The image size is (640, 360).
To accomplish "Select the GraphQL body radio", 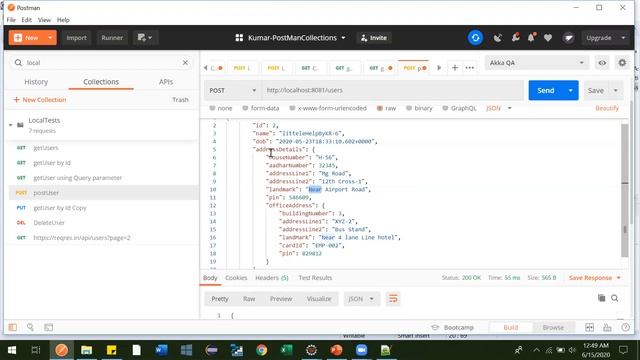I will pyautogui.click(x=445, y=108).
